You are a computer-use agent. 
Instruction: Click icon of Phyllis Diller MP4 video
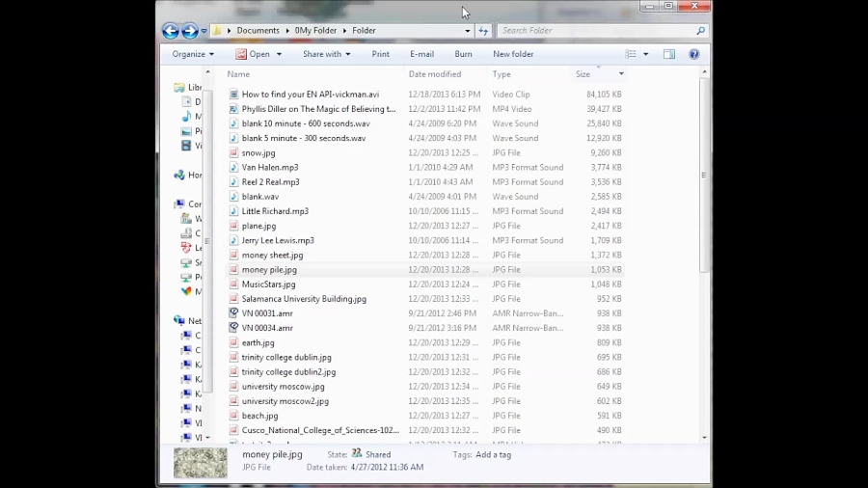(x=233, y=109)
